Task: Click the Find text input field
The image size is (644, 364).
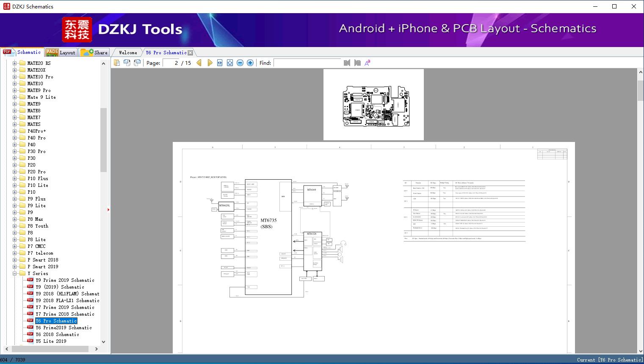Action: (307, 63)
